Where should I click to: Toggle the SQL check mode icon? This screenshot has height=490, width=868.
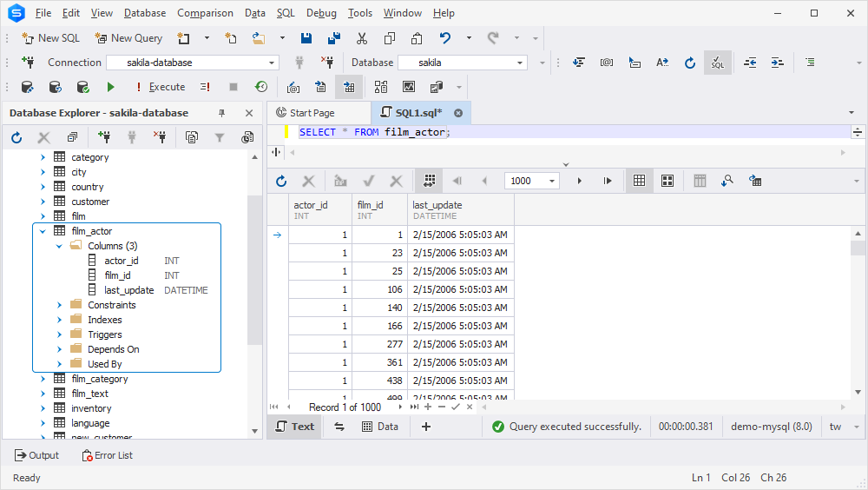point(718,63)
